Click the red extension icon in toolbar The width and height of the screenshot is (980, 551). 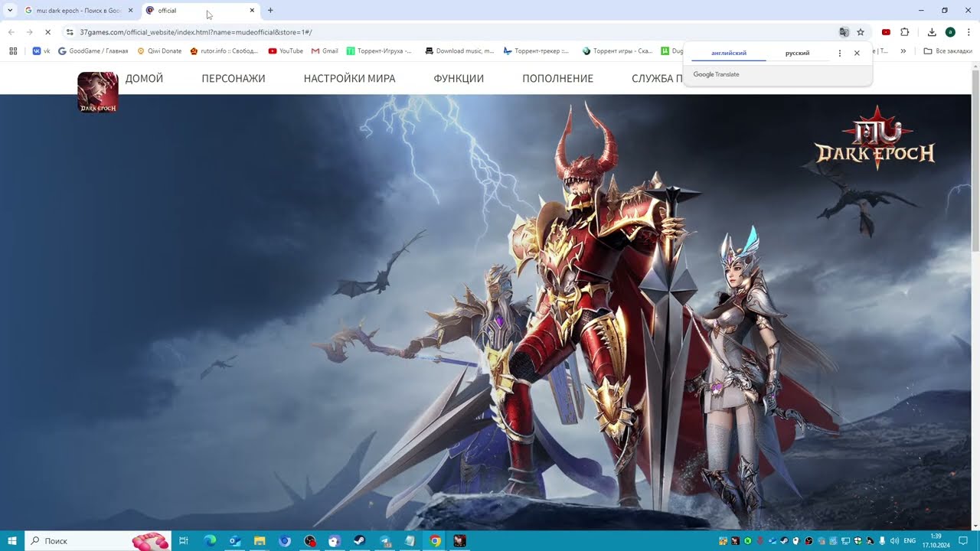tap(886, 32)
